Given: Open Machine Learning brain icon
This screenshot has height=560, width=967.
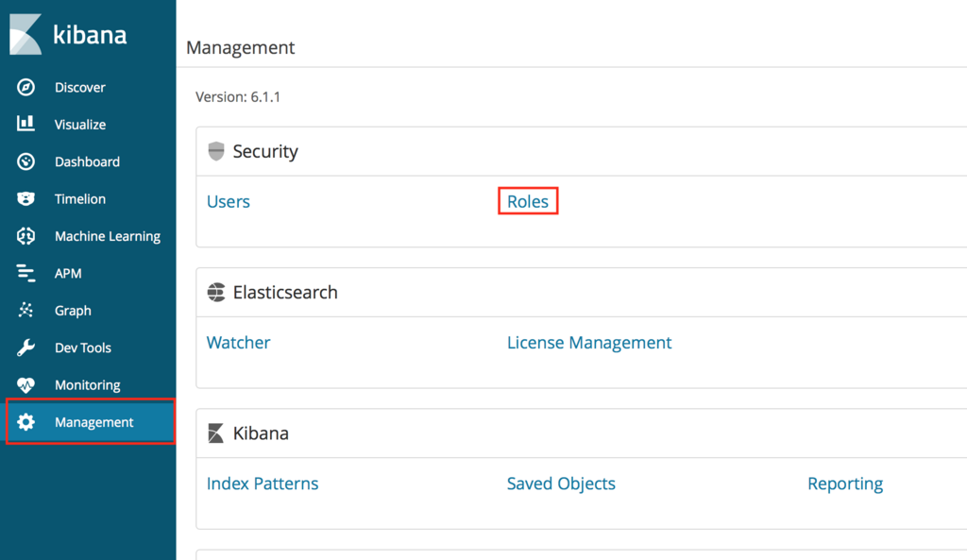Looking at the screenshot, I should click(25, 236).
